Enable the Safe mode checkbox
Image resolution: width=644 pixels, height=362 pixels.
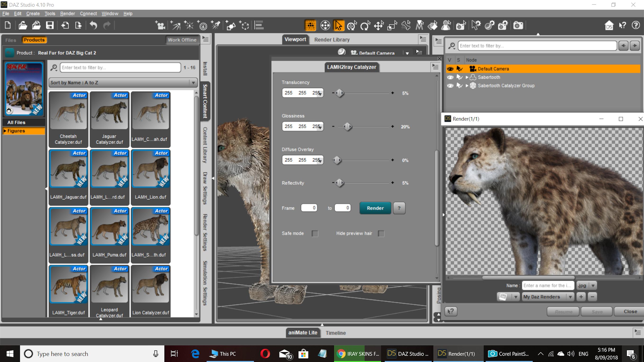click(315, 233)
